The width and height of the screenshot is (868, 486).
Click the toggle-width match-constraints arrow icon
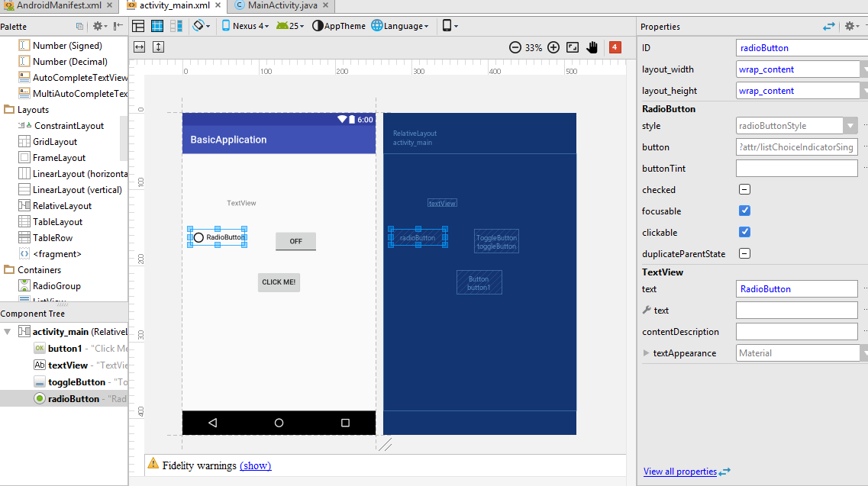(x=137, y=47)
